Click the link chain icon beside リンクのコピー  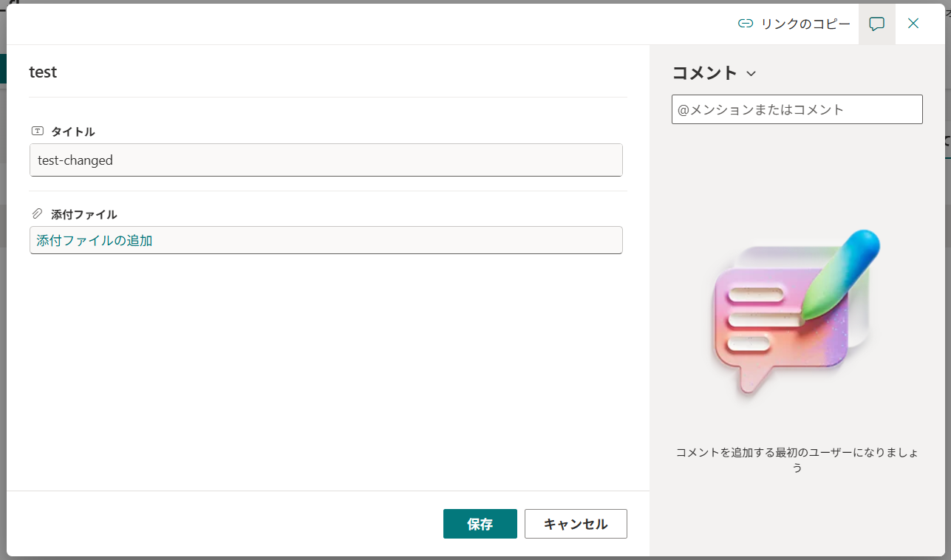(746, 23)
